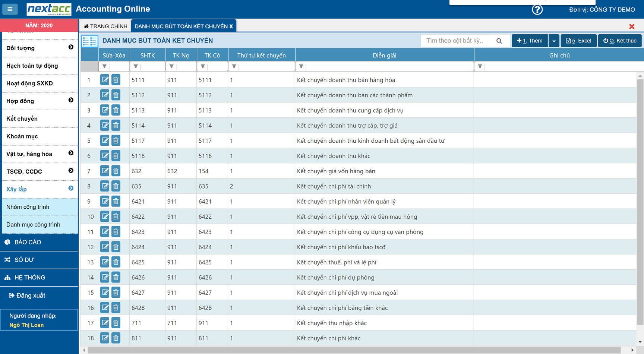The width and height of the screenshot is (644, 354).
Task: Toggle the list view icon
Action: pyautogui.click(x=90, y=41)
